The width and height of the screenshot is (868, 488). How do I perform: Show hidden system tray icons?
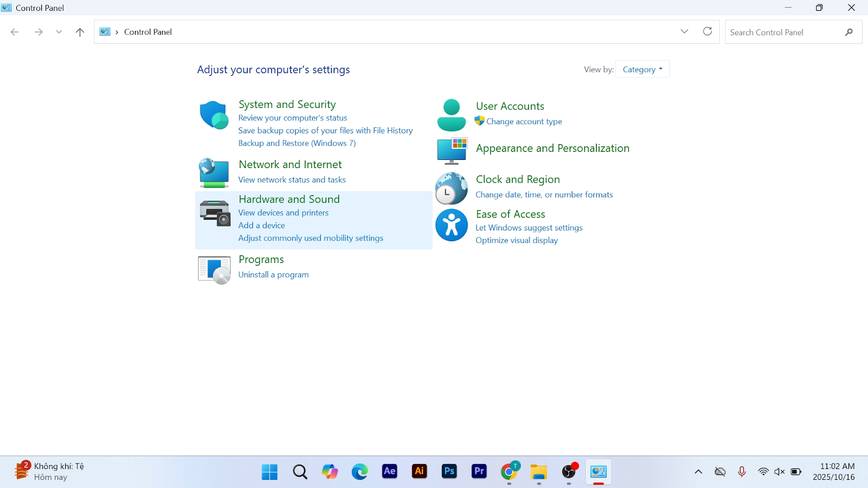(698, 472)
